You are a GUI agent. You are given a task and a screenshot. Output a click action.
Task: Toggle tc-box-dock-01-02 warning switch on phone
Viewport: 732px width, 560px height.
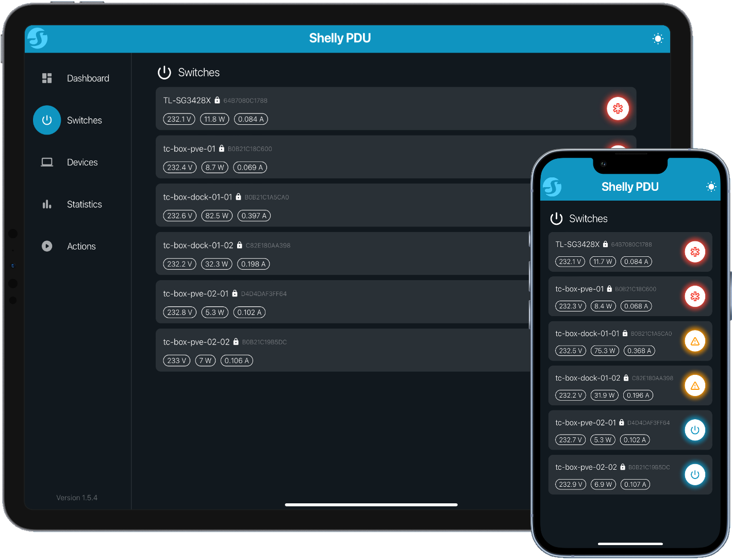tap(695, 386)
